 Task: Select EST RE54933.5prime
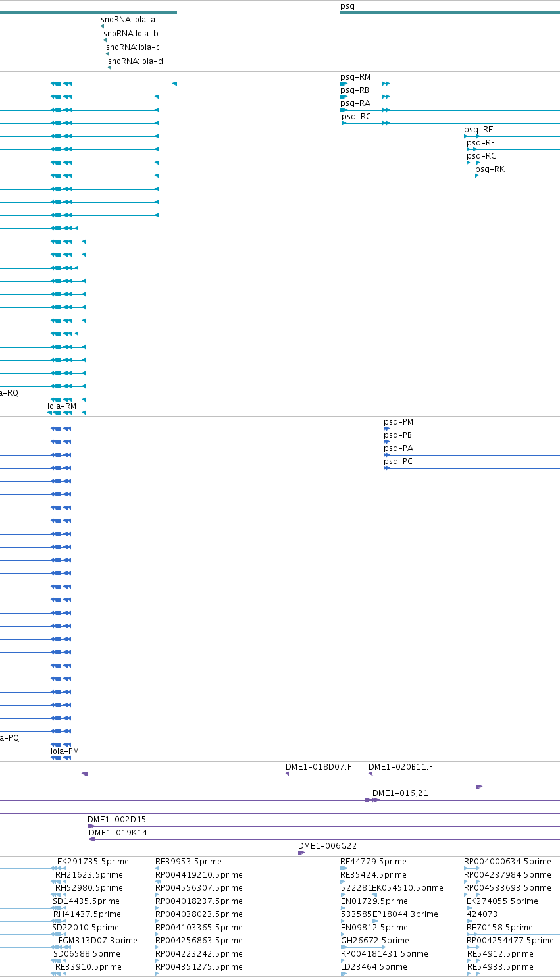click(500, 967)
